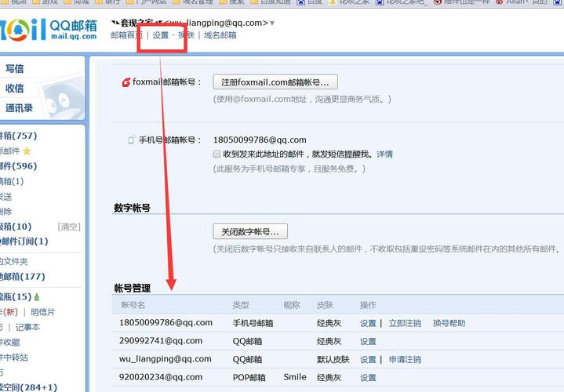Open 详情 details link
This screenshot has height=392, width=564.
(x=384, y=154)
